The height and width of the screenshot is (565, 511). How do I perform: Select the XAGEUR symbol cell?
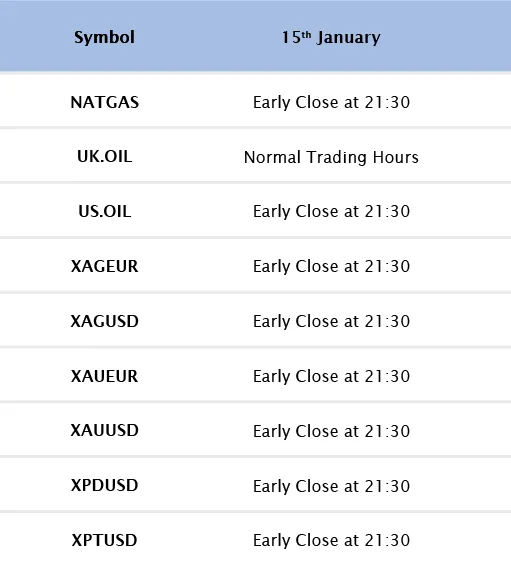pos(105,266)
